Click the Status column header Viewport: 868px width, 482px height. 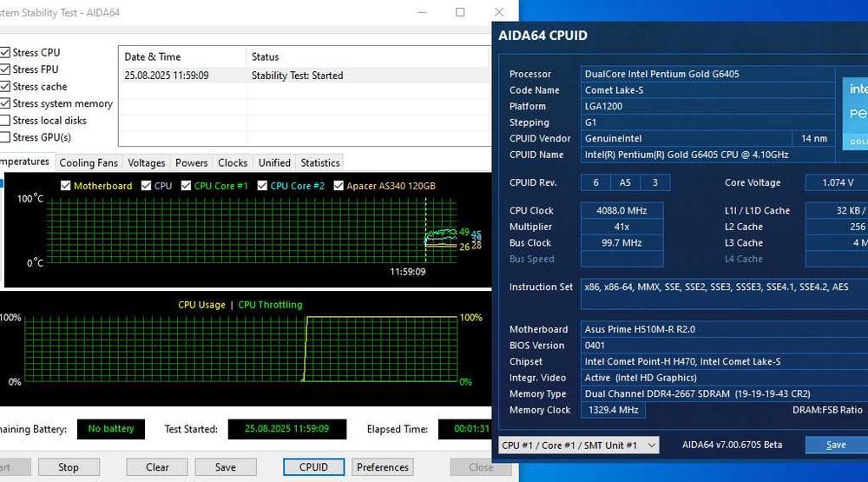tap(368, 56)
